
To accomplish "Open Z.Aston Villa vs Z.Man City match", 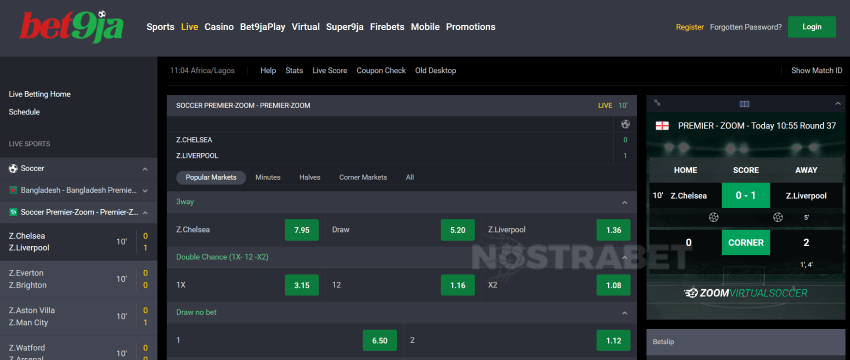I will click(x=79, y=317).
